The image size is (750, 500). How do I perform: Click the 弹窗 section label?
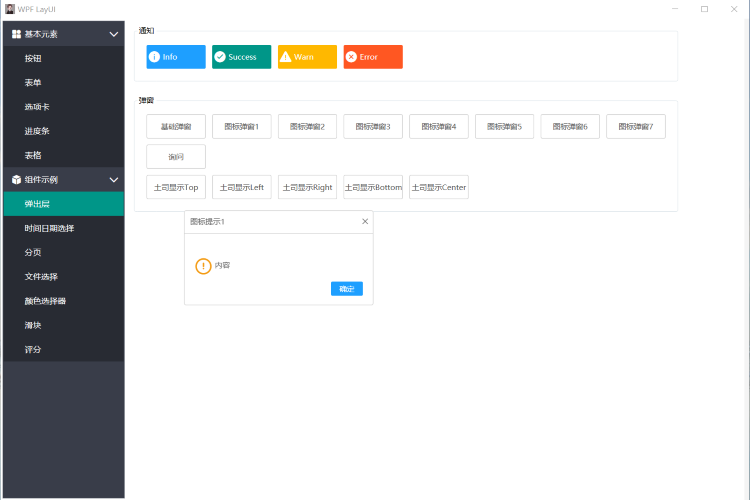pos(146,100)
